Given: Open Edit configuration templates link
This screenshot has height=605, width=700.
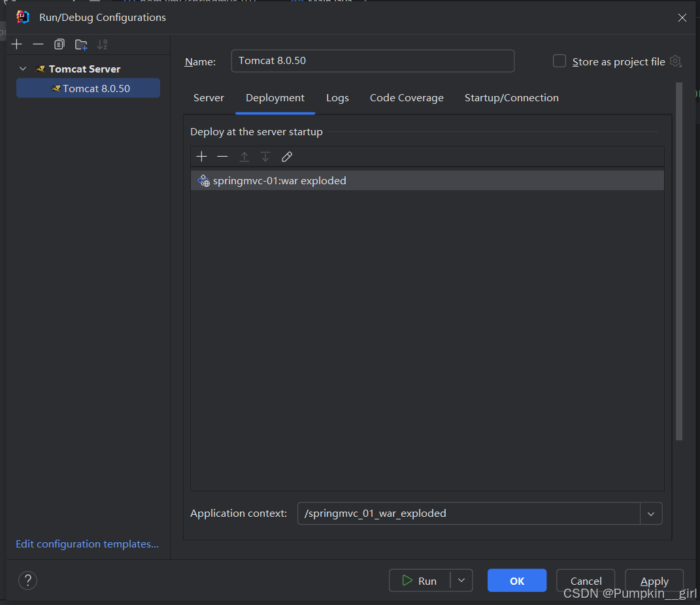Looking at the screenshot, I should [87, 544].
